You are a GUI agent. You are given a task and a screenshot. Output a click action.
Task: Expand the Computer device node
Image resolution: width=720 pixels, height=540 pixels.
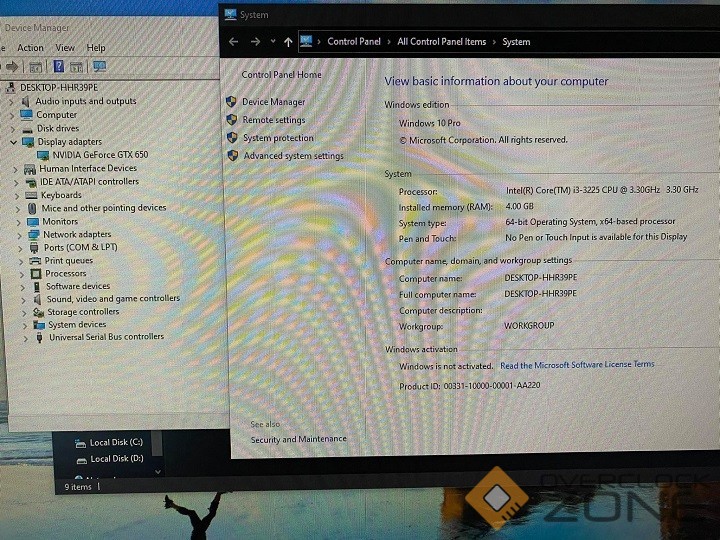click(12, 115)
